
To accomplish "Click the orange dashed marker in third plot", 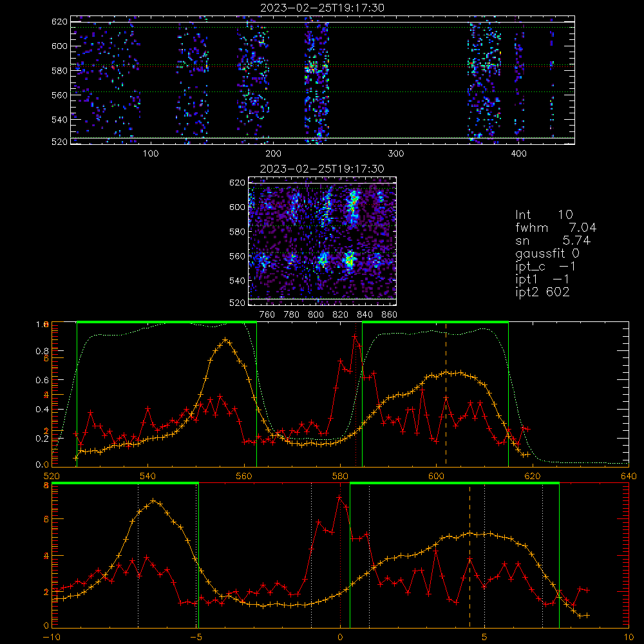I will 446,394.
